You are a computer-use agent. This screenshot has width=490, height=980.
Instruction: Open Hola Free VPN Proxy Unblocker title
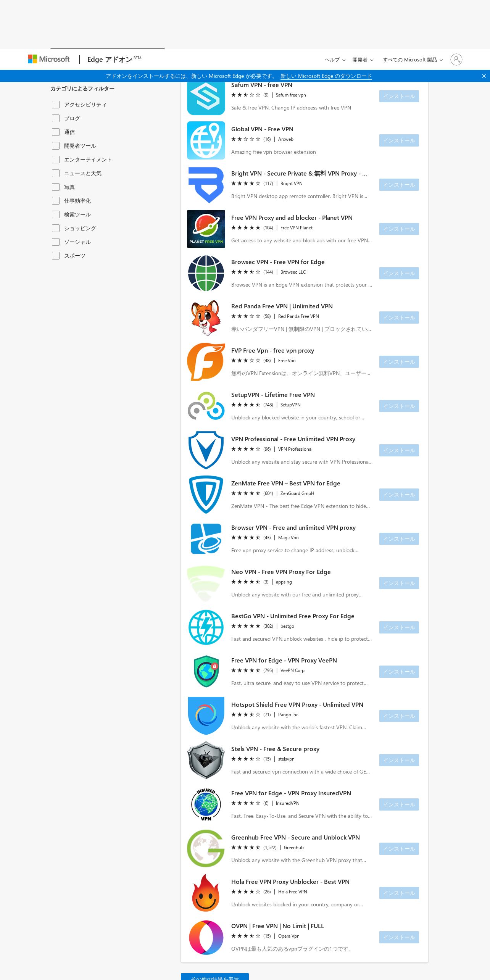(290, 882)
